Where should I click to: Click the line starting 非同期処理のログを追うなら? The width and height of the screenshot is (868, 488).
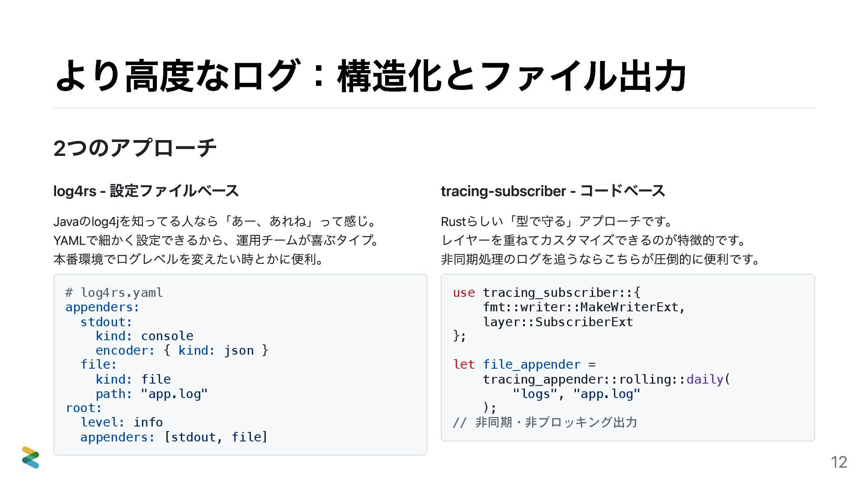pos(601,259)
